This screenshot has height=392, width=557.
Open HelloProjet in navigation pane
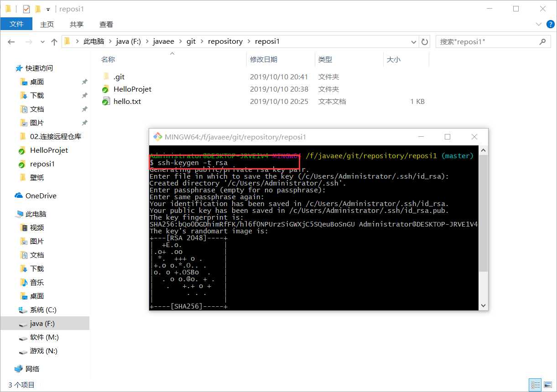(49, 150)
